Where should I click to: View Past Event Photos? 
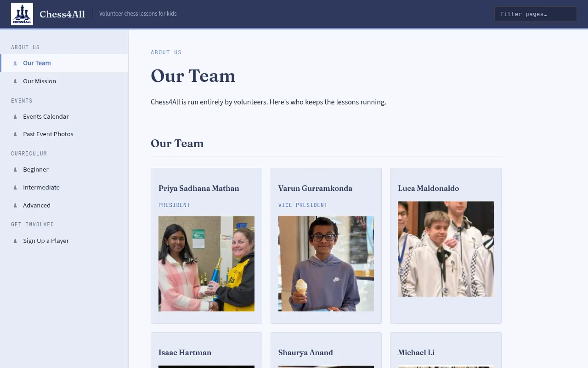pyautogui.click(x=64, y=134)
